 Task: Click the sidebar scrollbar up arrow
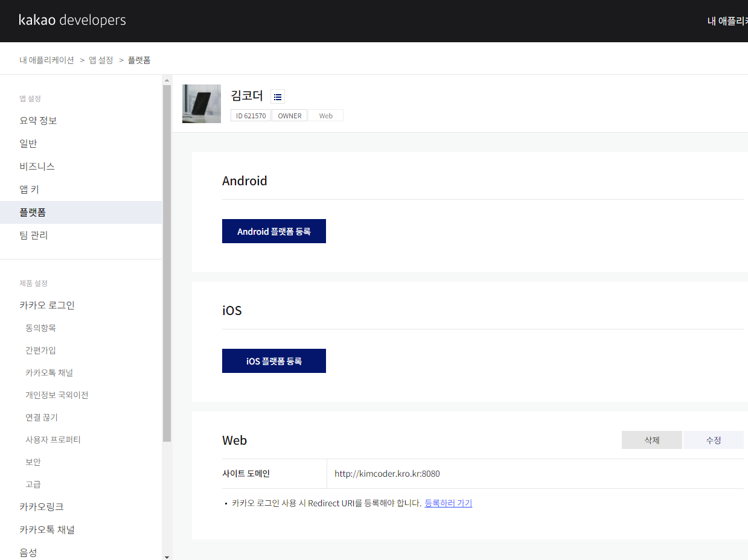click(167, 79)
